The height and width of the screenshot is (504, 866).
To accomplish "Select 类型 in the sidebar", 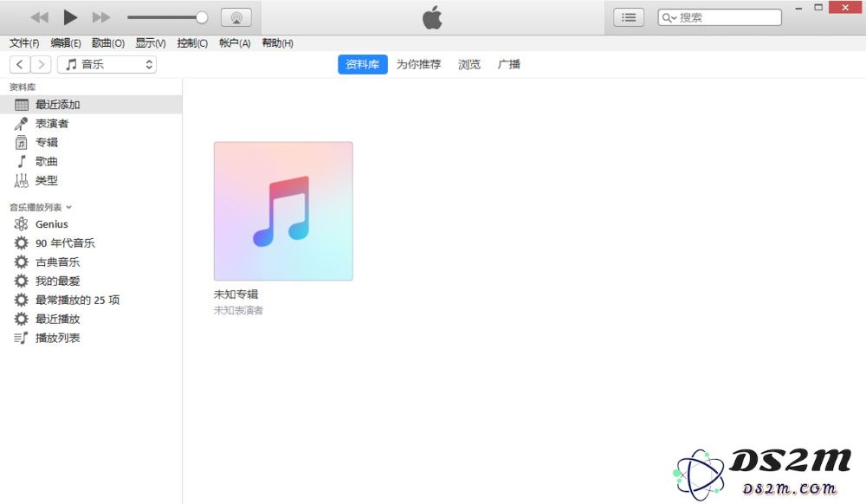I will 91,180.
